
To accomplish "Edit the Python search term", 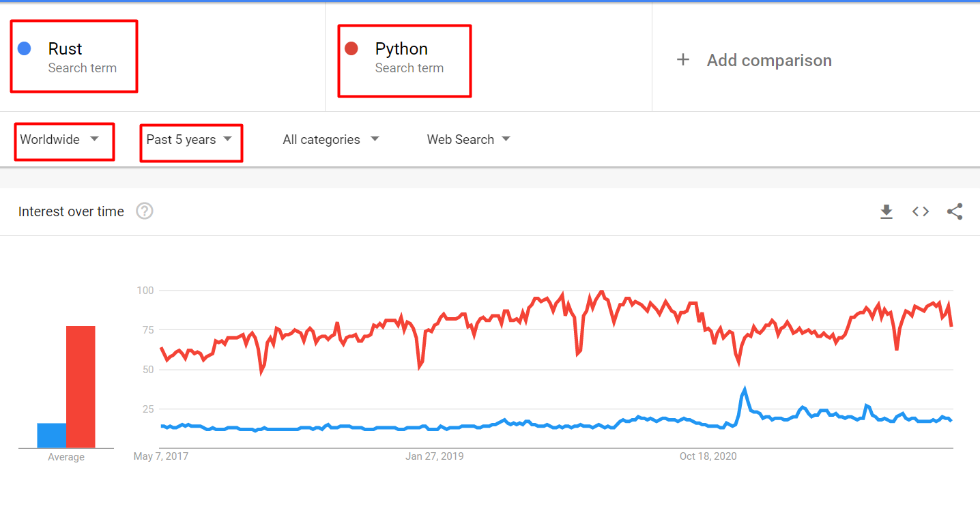I will click(x=401, y=49).
